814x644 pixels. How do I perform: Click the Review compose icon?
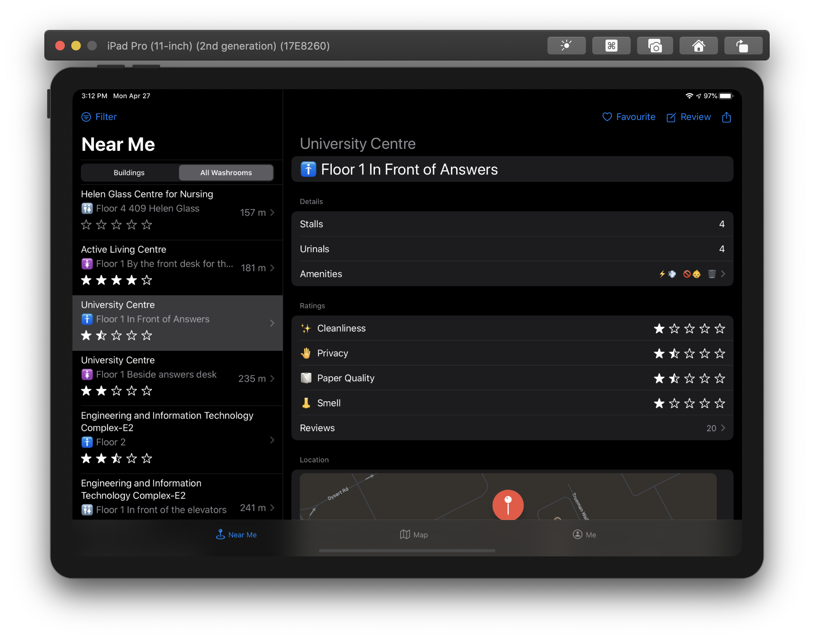tap(671, 117)
